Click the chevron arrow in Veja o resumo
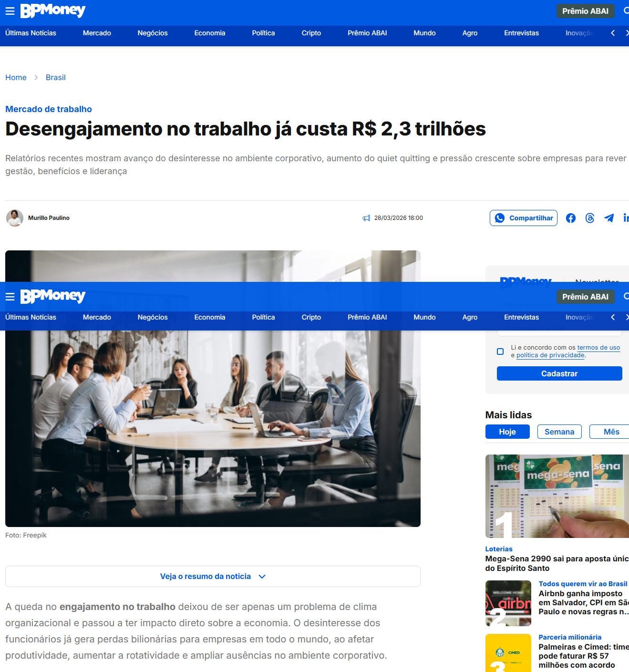 point(262,577)
